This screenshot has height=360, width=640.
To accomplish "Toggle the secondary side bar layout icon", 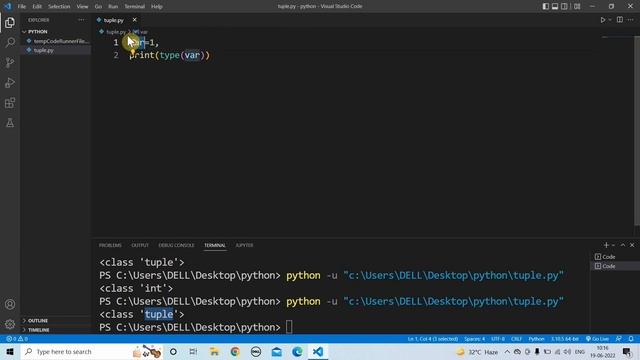I will point(564,6).
